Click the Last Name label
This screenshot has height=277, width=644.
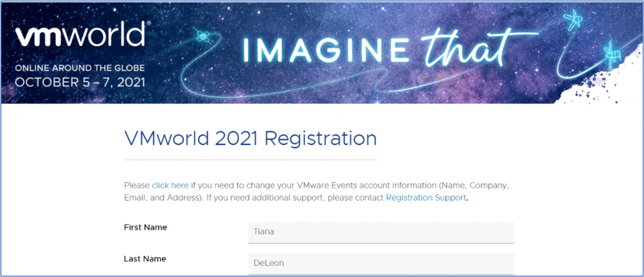point(145,258)
